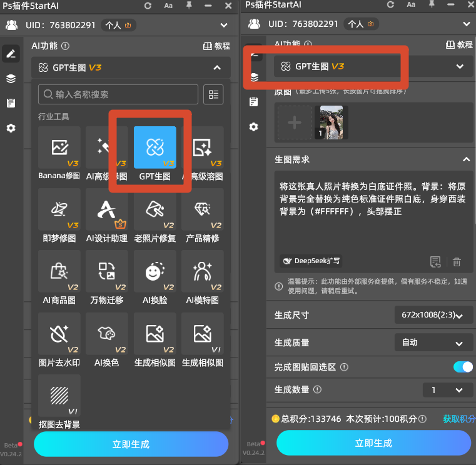
Task: Open the AI设计助理 tool
Action: [x=107, y=209]
